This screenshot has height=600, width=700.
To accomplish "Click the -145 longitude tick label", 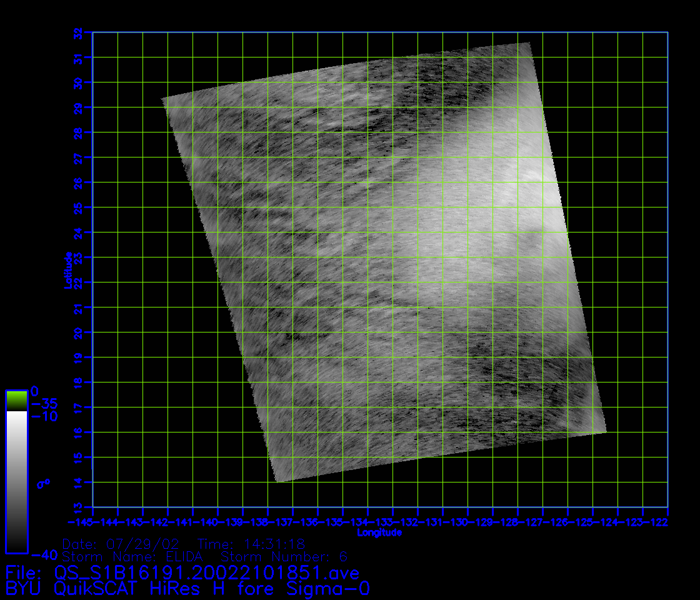I will (x=81, y=522).
